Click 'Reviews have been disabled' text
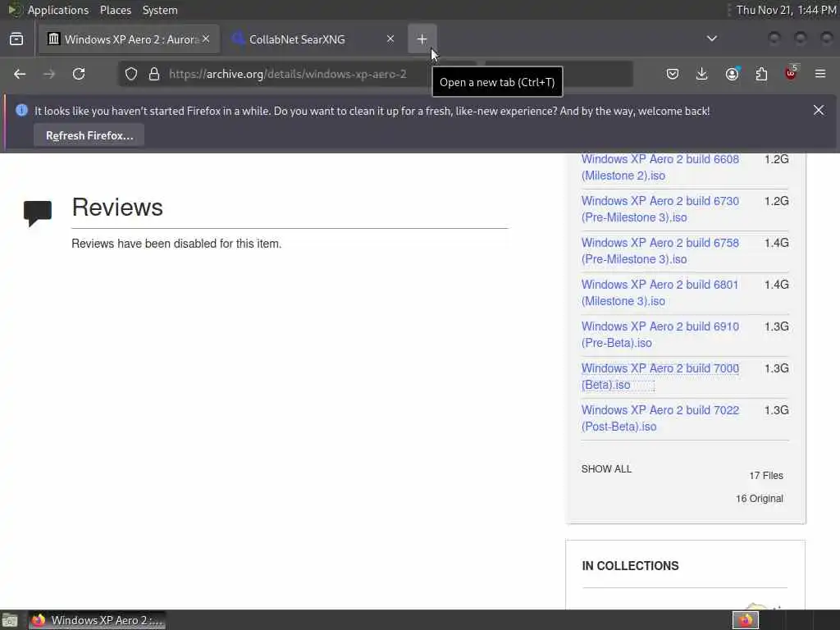Image resolution: width=840 pixels, height=630 pixels. coord(176,244)
